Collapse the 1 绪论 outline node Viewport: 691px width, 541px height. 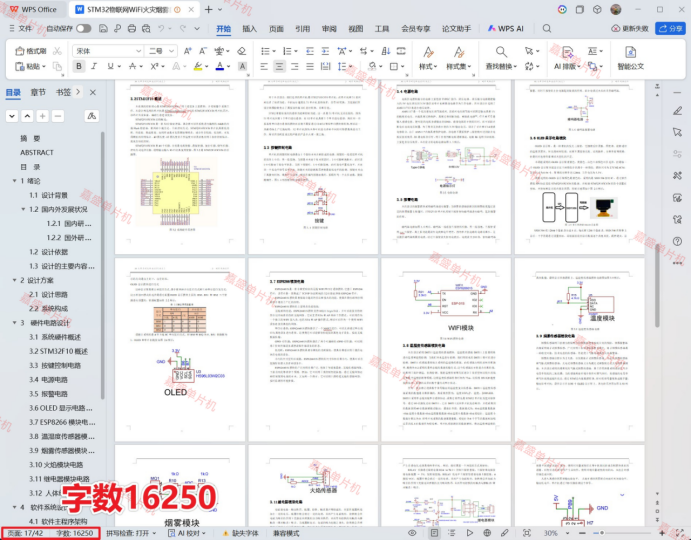(x=14, y=181)
